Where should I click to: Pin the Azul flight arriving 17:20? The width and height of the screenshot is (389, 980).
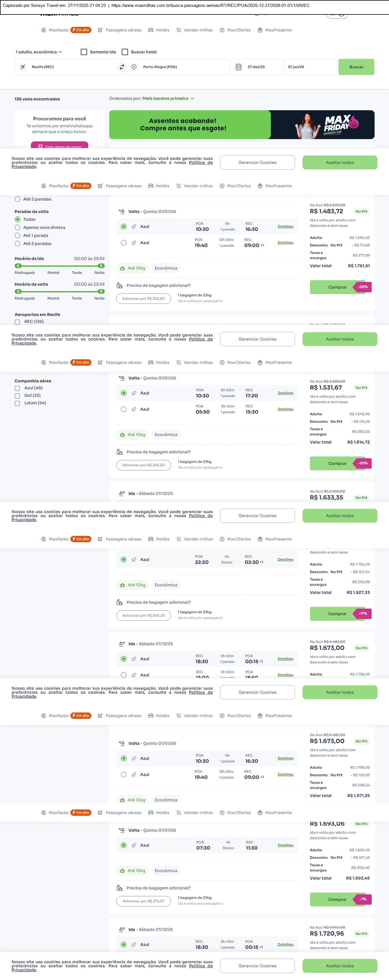point(134,393)
